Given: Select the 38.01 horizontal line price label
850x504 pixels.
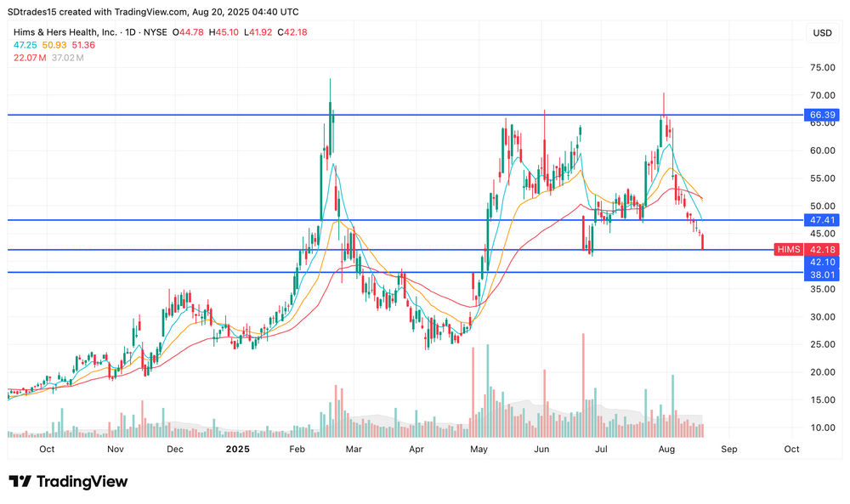Looking at the screenshot, I should pos(822,275).
